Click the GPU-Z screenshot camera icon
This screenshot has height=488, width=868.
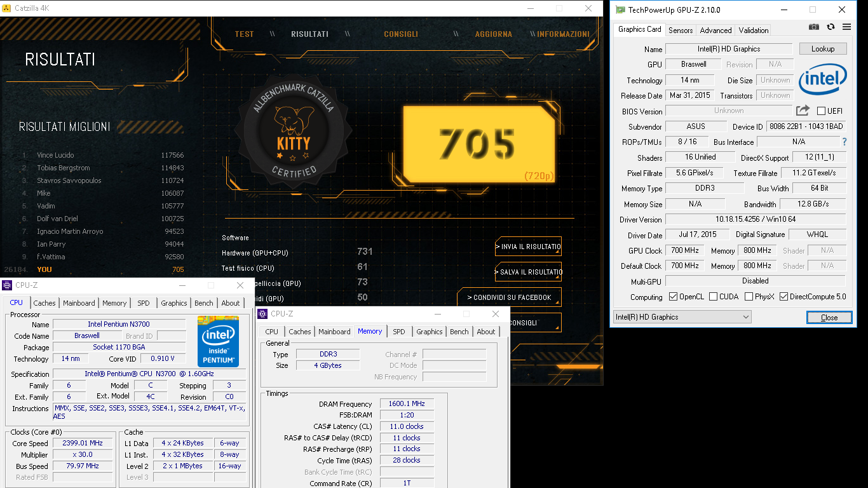point(814,27)
